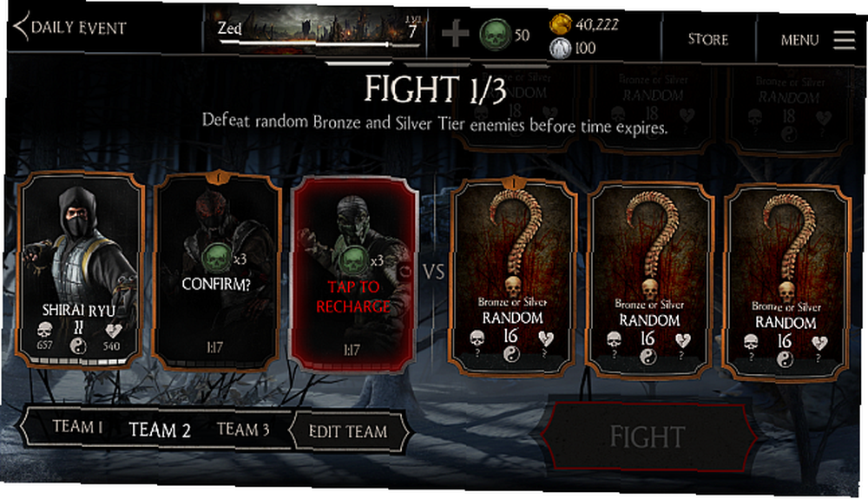This screenshot has width=868, height=499.
Task: Select first Random enemy card
Action: click(x=513, y=277)
